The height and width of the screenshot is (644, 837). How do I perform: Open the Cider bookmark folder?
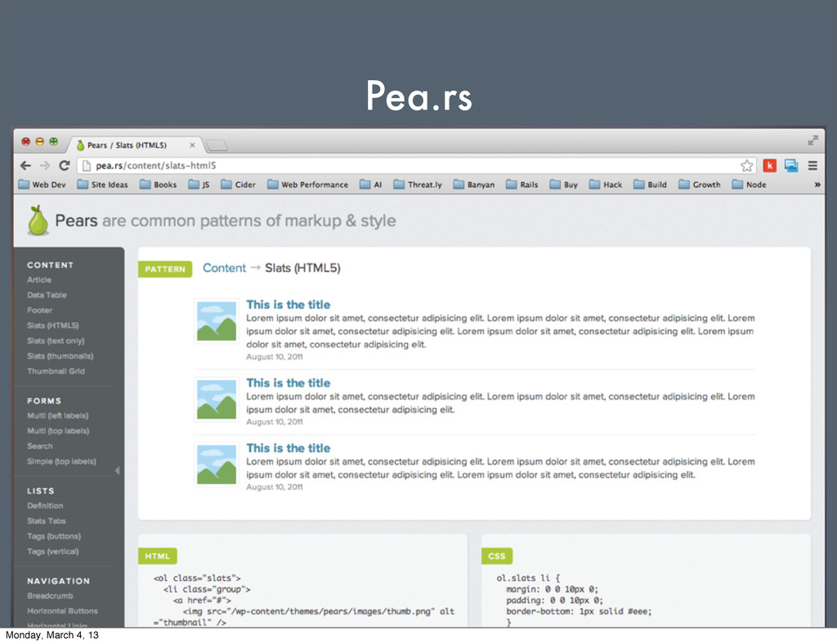pos(238,185)
